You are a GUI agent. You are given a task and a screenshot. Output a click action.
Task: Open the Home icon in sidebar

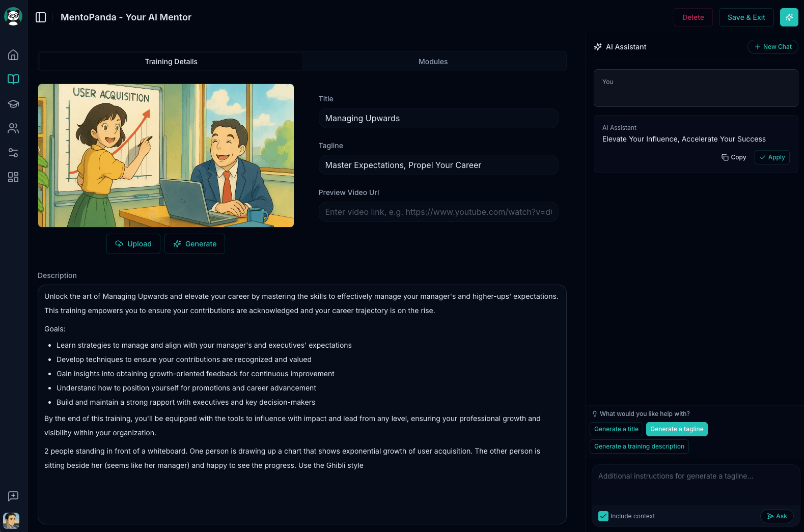(13, 55)
